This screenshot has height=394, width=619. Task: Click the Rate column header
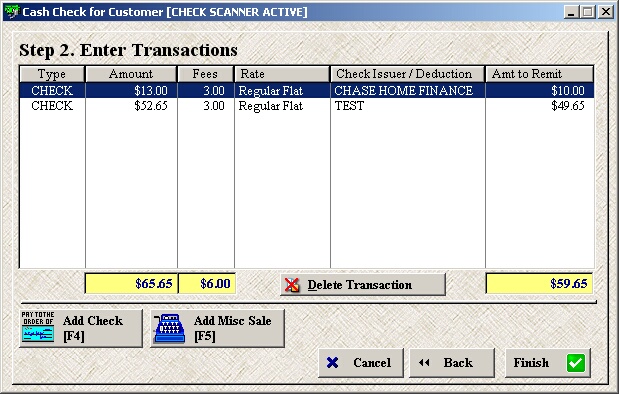282,74
